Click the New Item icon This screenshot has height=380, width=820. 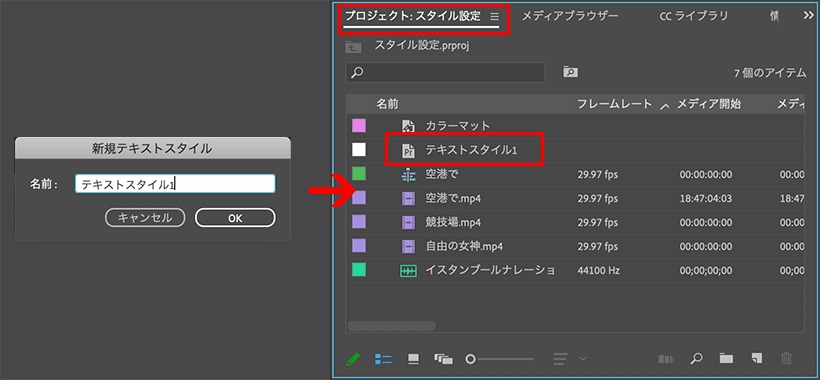pos(756,359)
